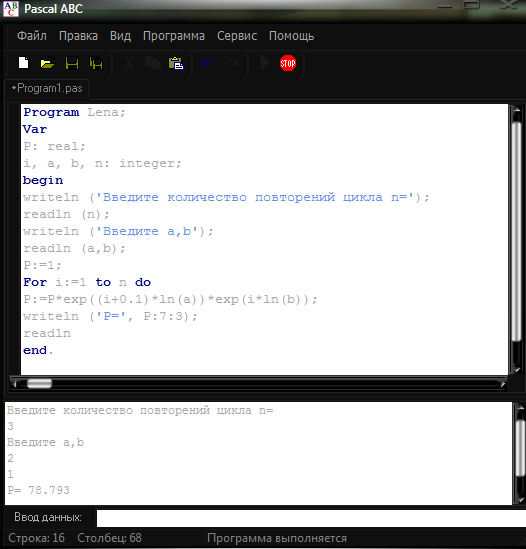Open the Файл menu

32,36
